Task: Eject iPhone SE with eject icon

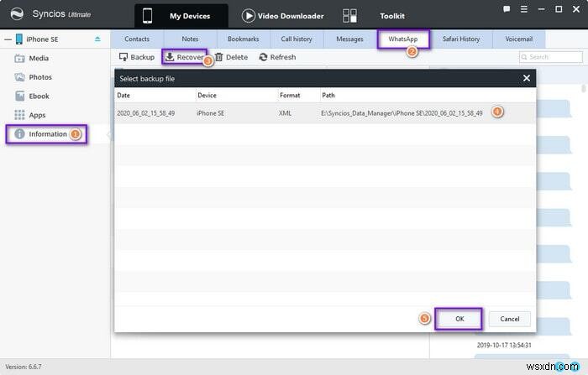Action: coord(97,39)
